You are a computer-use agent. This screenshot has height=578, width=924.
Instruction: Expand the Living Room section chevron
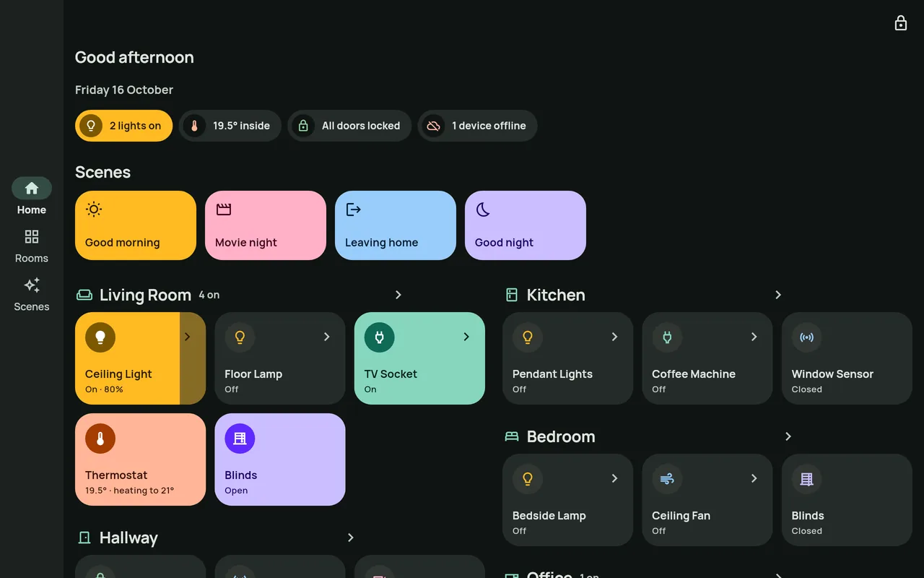tap(398, 295)
